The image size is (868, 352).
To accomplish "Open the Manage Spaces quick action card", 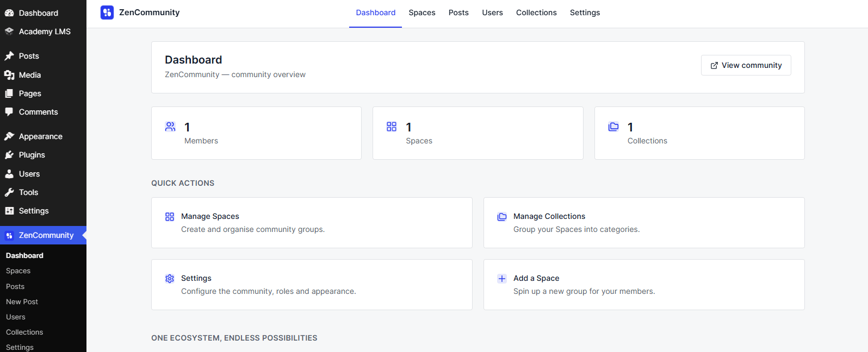I will [312, 223].
